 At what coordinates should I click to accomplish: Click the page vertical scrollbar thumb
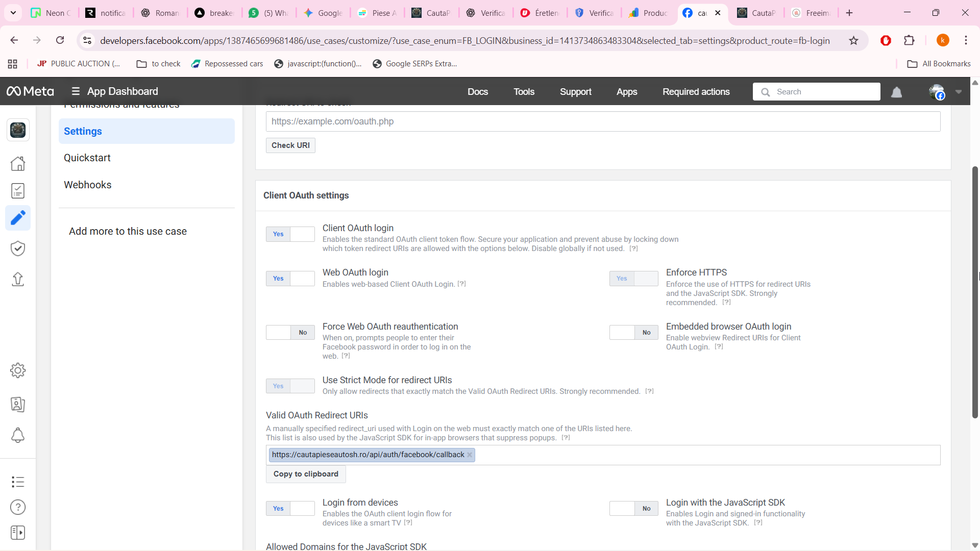975,292
